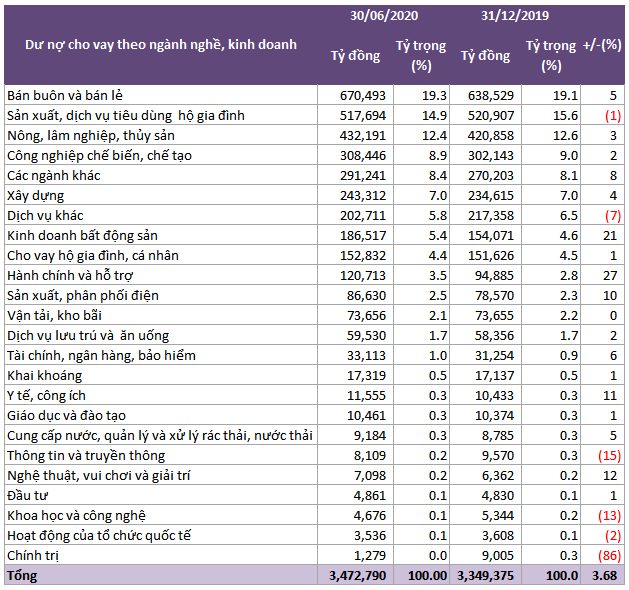Select the 'Chính trị' row label
The height and width of the screenshot is (590, 629).
(x=33, y=556)
